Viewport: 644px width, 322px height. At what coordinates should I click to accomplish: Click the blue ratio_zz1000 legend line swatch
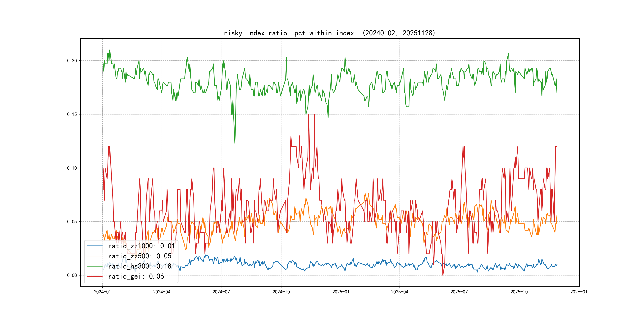(94, 246)
